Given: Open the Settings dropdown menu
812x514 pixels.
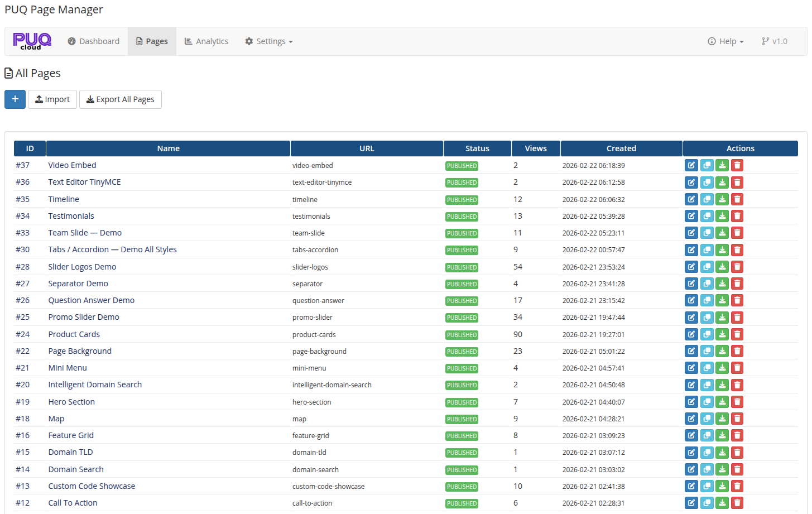Looking at the screenshot, I should 268,41.
